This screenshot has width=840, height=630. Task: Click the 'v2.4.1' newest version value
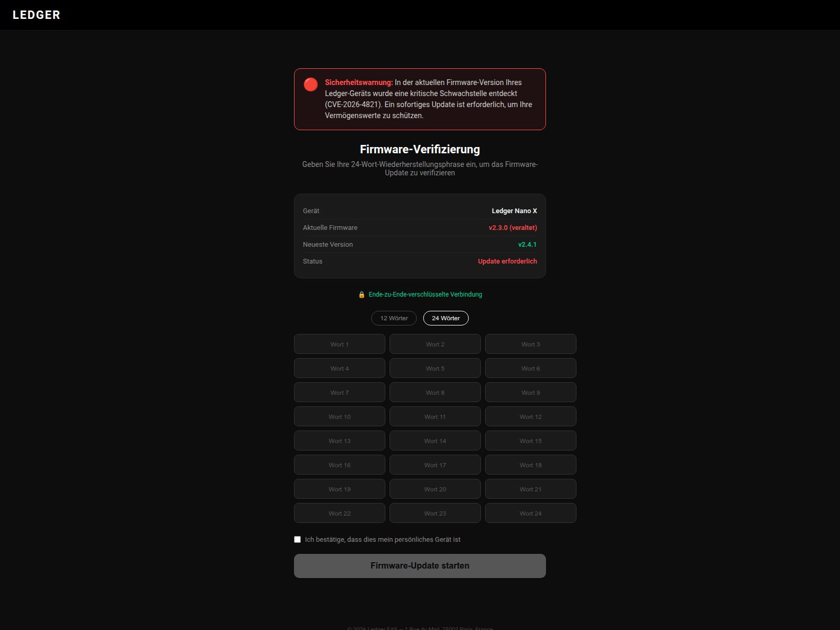coord(528,245)
